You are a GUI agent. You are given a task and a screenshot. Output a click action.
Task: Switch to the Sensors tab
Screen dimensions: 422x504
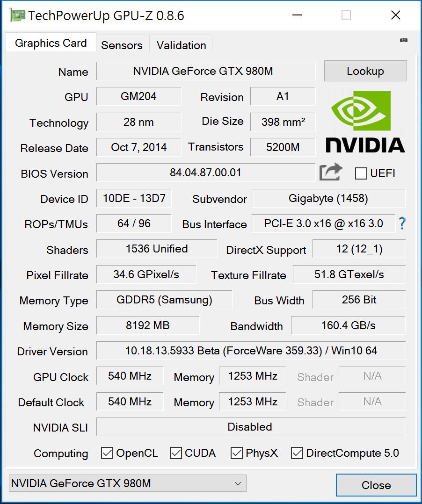click(x=122, y=45)
